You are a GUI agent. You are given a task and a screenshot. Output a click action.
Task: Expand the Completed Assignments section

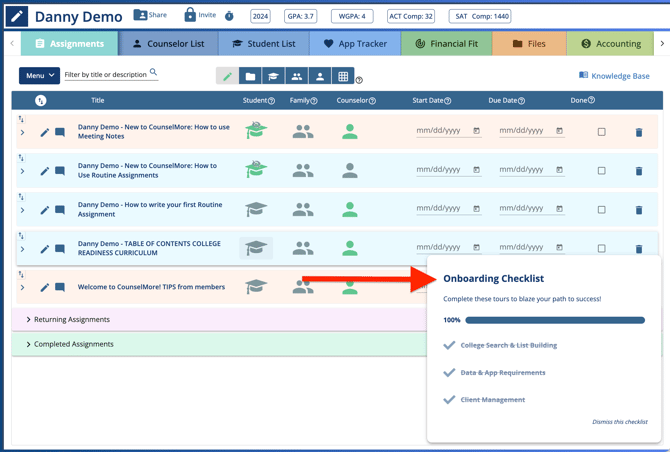tap(29, 344)
